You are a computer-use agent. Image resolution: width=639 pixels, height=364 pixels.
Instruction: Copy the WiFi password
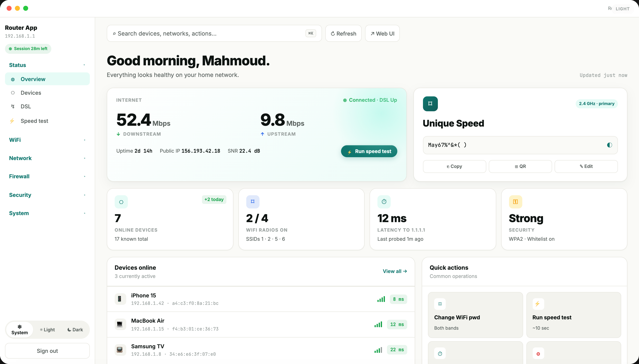click(454, 166)
